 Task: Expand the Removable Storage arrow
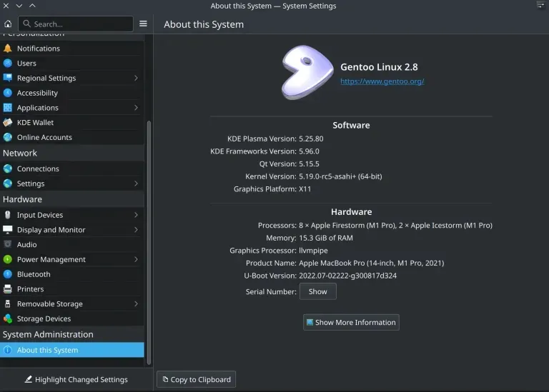(x=136, y=304)
